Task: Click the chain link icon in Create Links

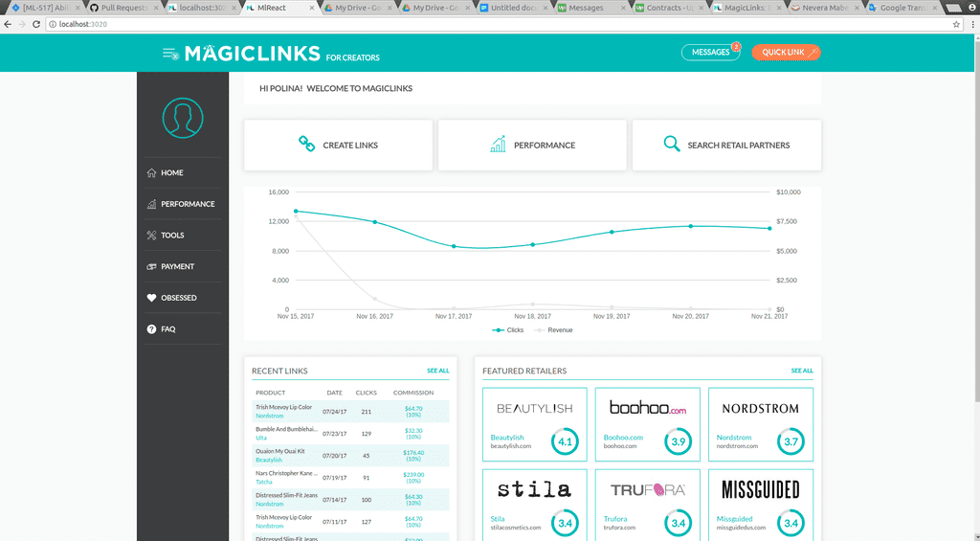Action: point(306,145)
